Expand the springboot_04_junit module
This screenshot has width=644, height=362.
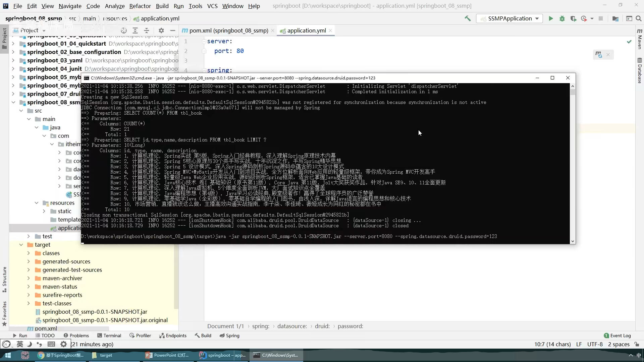13,69
